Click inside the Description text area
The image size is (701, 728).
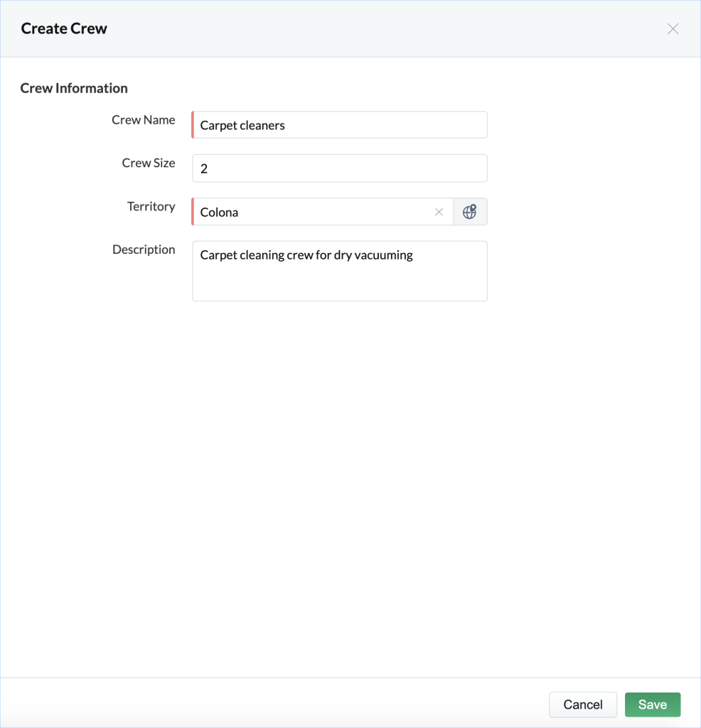(x=340, y=281)
